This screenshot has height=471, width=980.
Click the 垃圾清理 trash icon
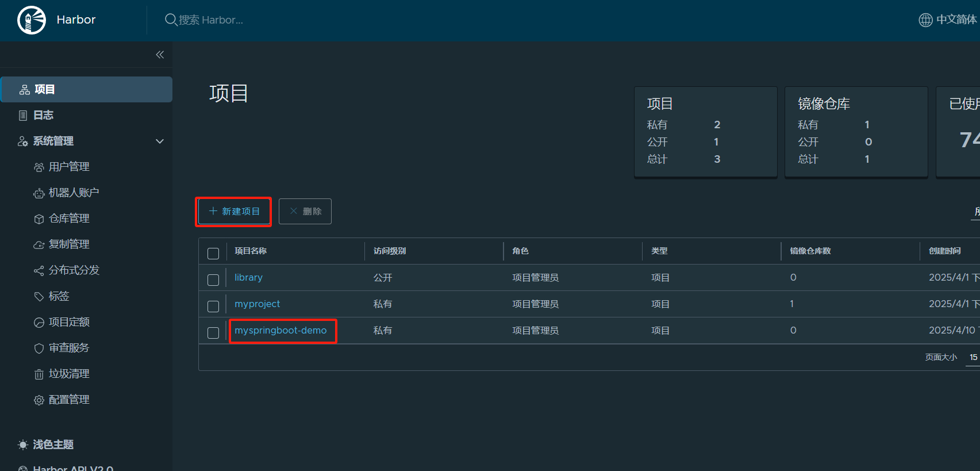39,374
